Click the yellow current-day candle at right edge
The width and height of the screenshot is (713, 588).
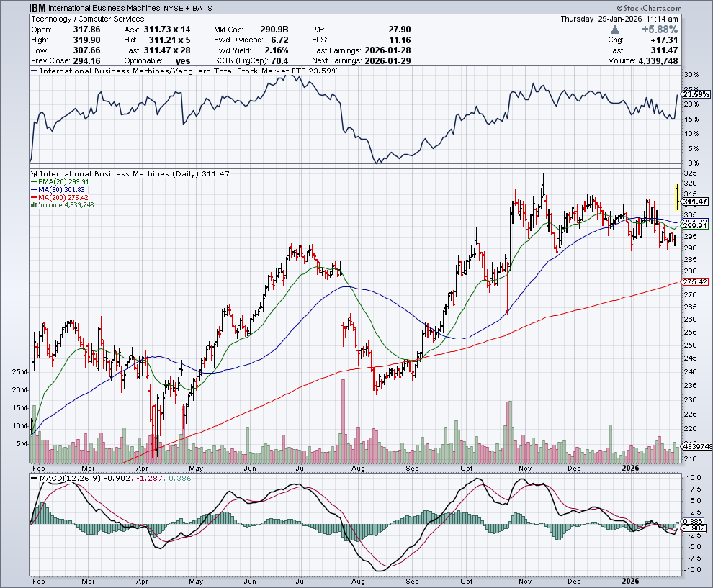coord(676,197)
